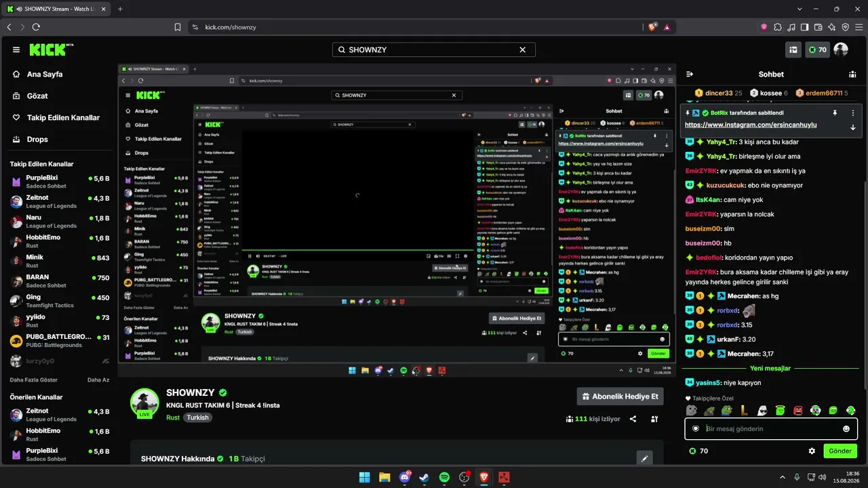Open the pinned Instagram ersincanhuylu link
Screen dimensions: 868x488
(x=751, y=125)
